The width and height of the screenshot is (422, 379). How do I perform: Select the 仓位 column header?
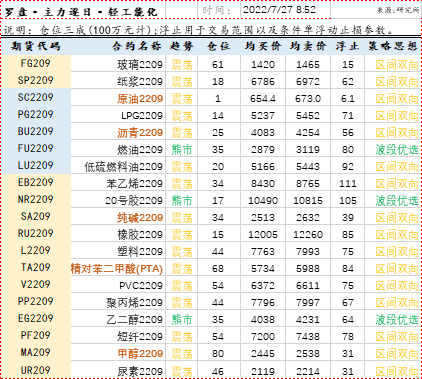(218, 46)
